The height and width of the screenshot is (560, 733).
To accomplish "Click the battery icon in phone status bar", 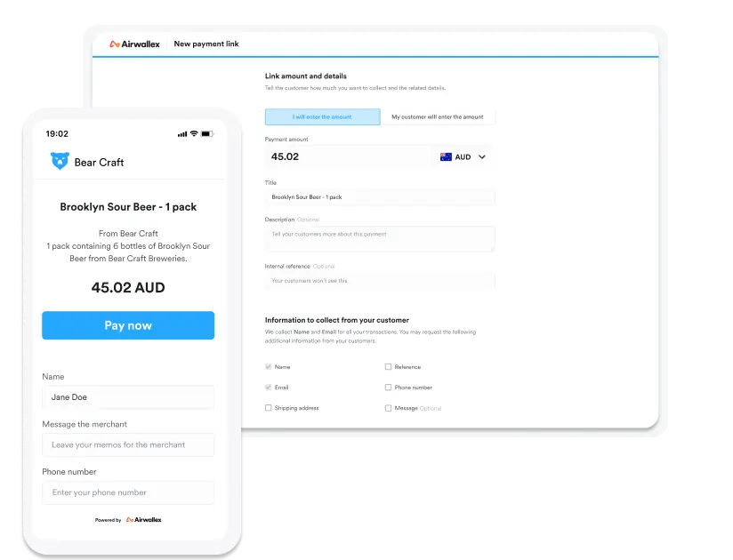I will click(x=207, y=134).
